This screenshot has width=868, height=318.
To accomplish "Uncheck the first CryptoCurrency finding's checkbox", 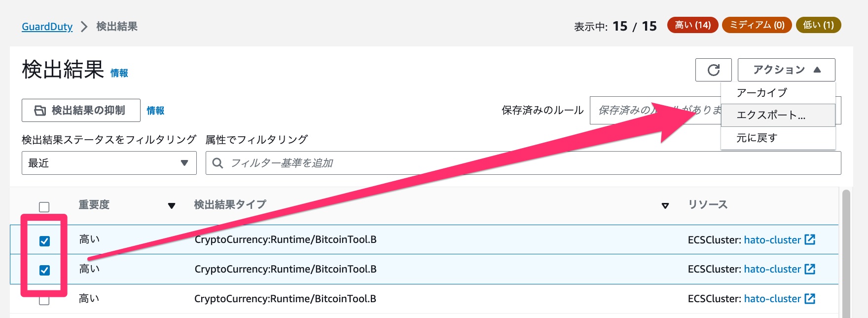I will 45,240.
